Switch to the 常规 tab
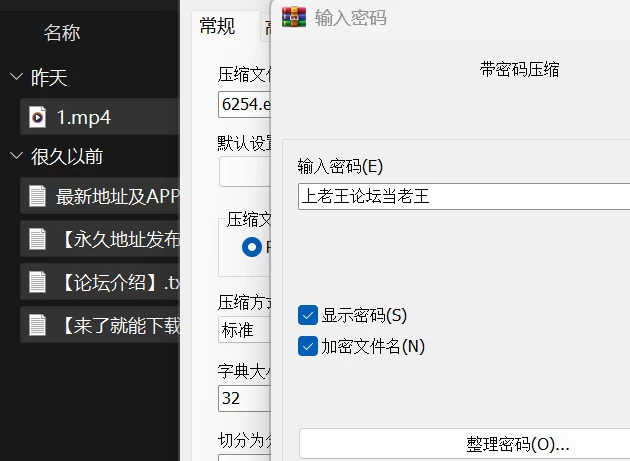The height and width of the screenshot is (461, 630). pyautogui.click(x=217, y=27)
